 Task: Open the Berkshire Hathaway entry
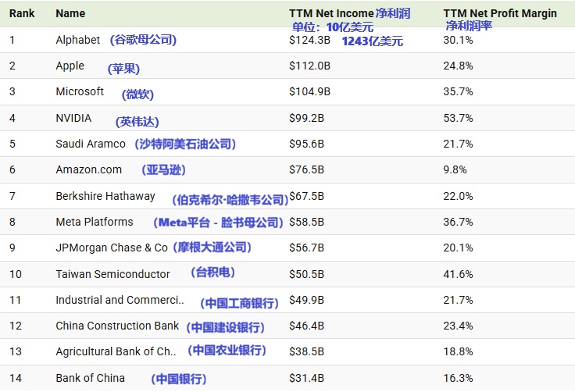[105, 196]
